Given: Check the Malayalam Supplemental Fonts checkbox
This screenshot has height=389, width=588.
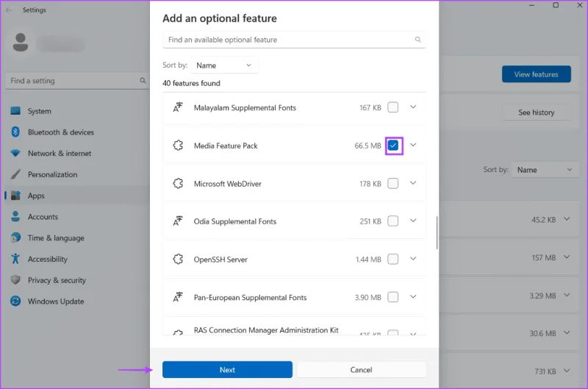Looking at the screenshot, I should (392, 107).
